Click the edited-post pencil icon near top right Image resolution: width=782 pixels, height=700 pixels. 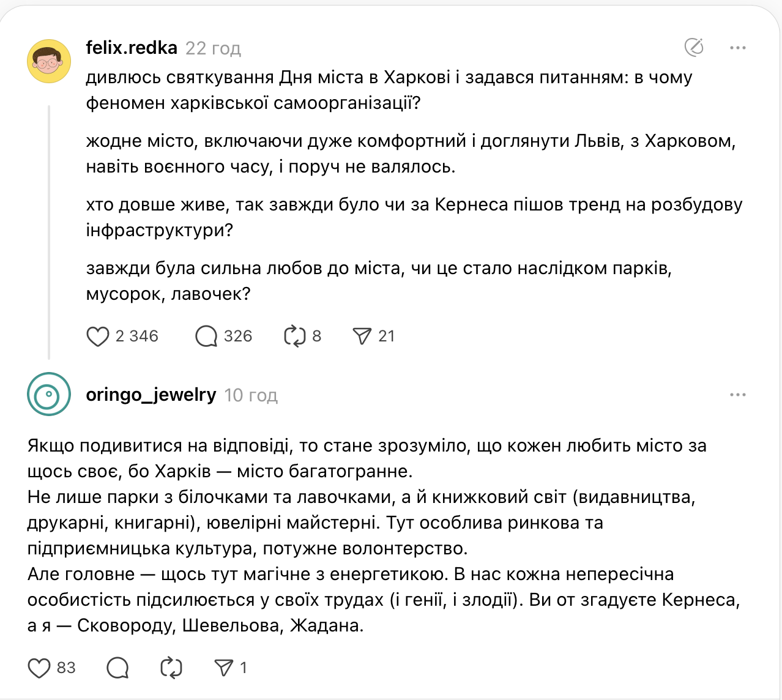694,47
